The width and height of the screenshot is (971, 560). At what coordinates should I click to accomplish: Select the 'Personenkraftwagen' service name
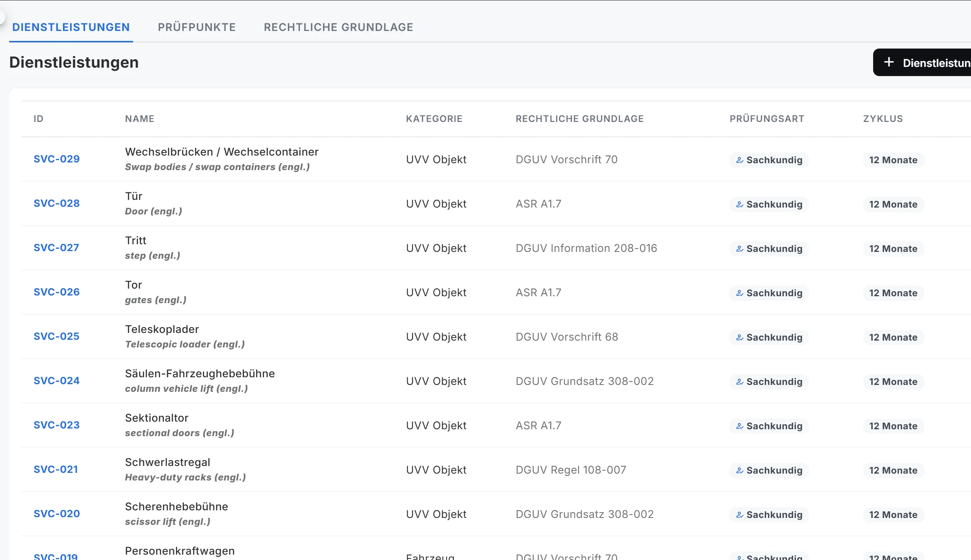pyautogui.click(x=180, y=551)
